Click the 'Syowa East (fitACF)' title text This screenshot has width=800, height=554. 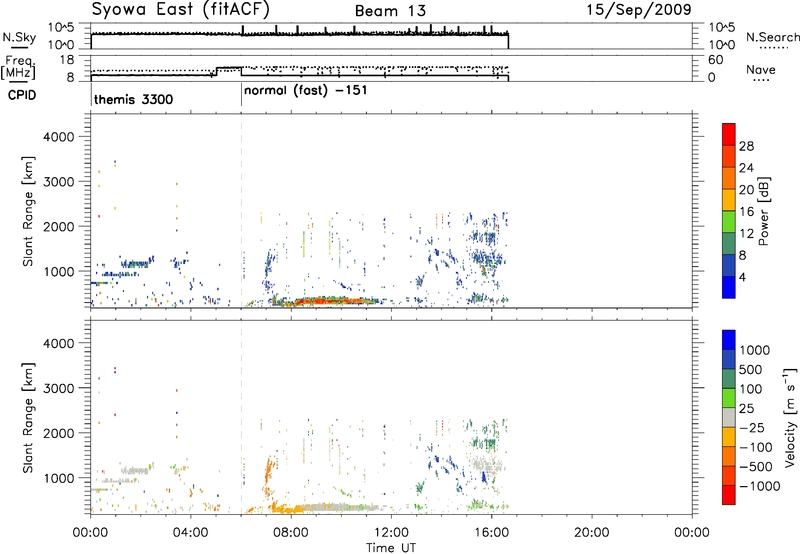pos(180,9)
